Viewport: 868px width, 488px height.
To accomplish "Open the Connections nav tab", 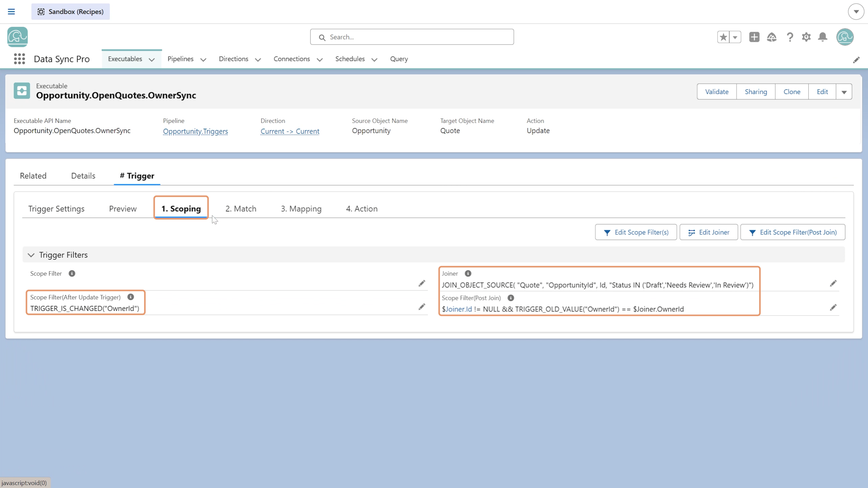I will [x=291, y=59].
